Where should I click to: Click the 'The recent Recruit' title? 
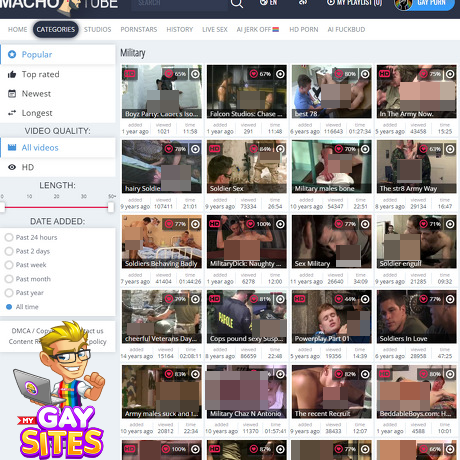pos(322,414)
